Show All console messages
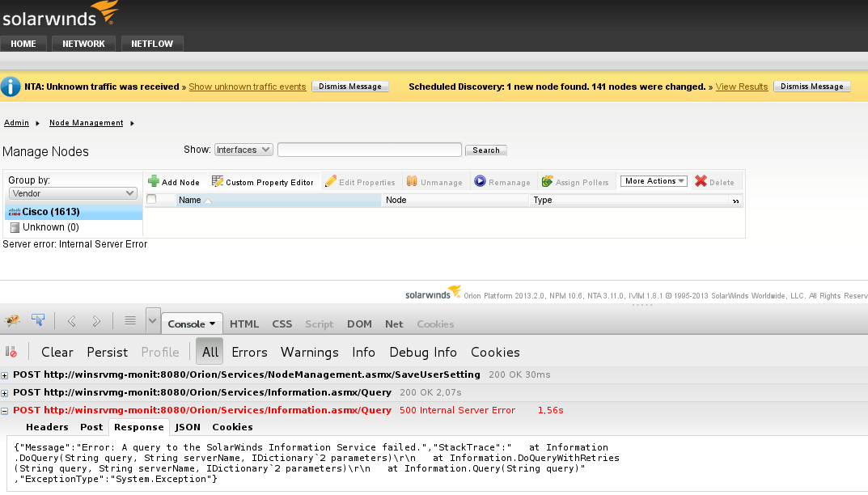Image resolution: width=868 pixels, height=495 pixels. [x=210, y=352]
